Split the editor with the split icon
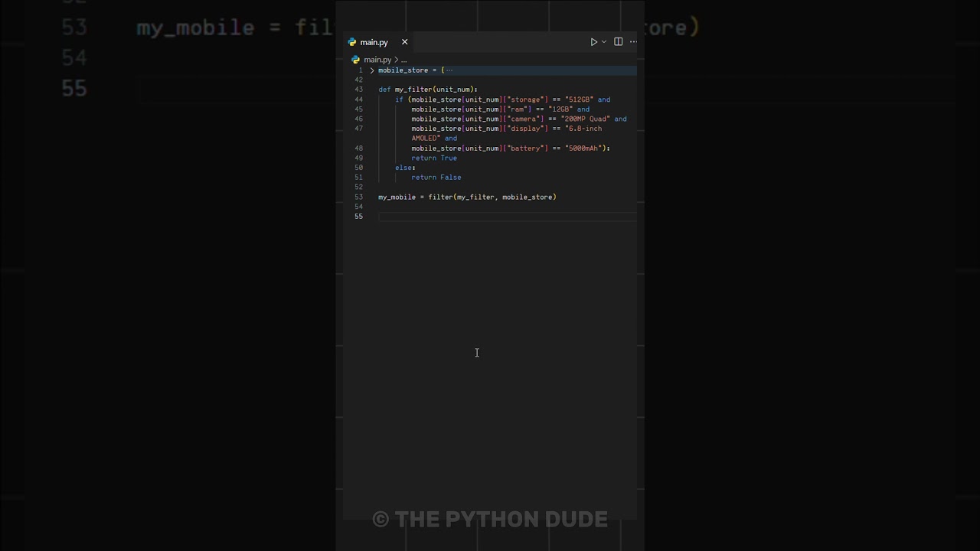 pyautogui.click(x=619, y=42)
